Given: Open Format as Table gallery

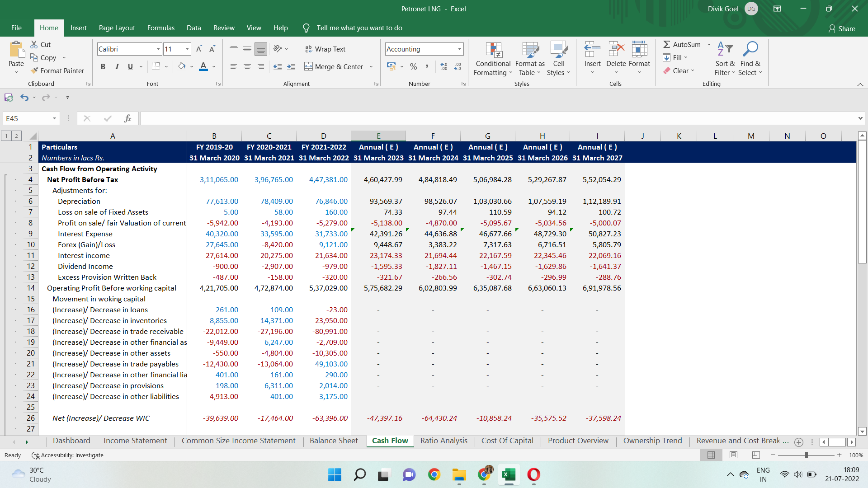Looking at the screenshot, I should pos(530,59).
